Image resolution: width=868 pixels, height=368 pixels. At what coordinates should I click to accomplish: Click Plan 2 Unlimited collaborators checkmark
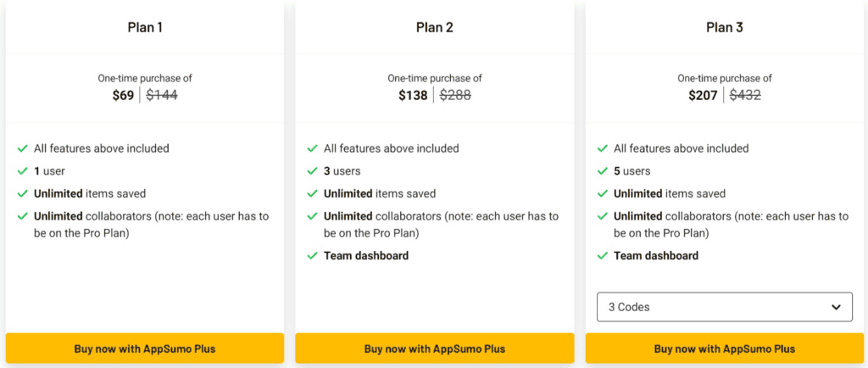click(x=313, y=217)
